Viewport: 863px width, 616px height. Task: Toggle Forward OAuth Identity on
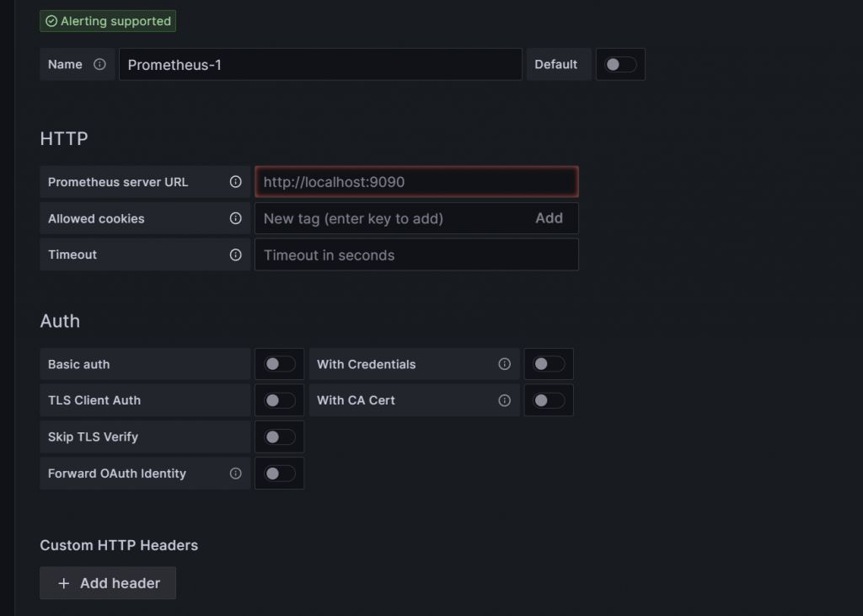pos(279,474)
